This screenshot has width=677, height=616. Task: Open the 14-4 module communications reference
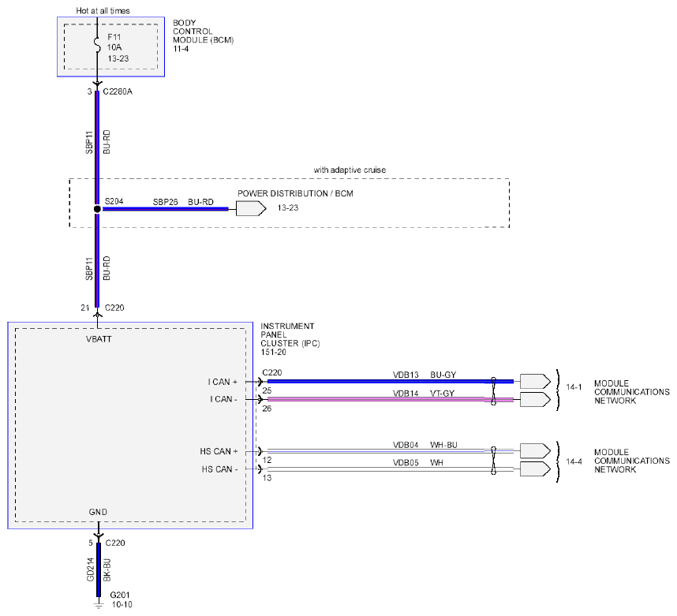click(x=574, y=461)
